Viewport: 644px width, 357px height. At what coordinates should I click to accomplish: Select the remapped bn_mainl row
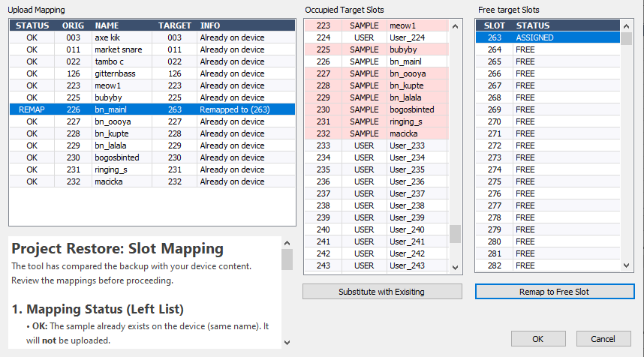tap(152, 109)
